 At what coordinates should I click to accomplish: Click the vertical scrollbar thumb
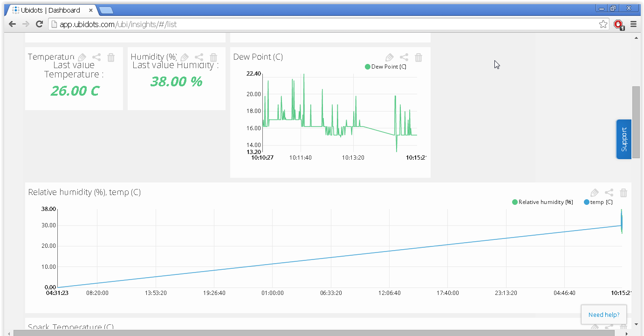pos(636,122)
